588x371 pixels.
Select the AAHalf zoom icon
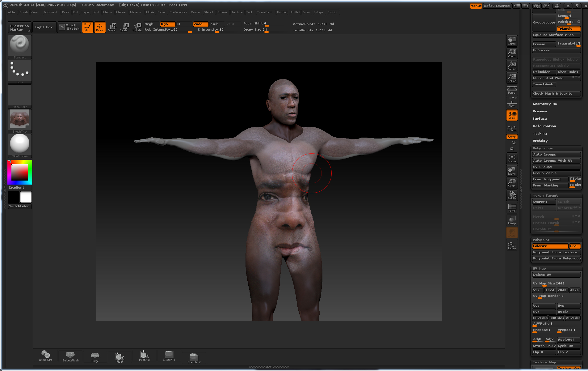click(x=512, y=78)
